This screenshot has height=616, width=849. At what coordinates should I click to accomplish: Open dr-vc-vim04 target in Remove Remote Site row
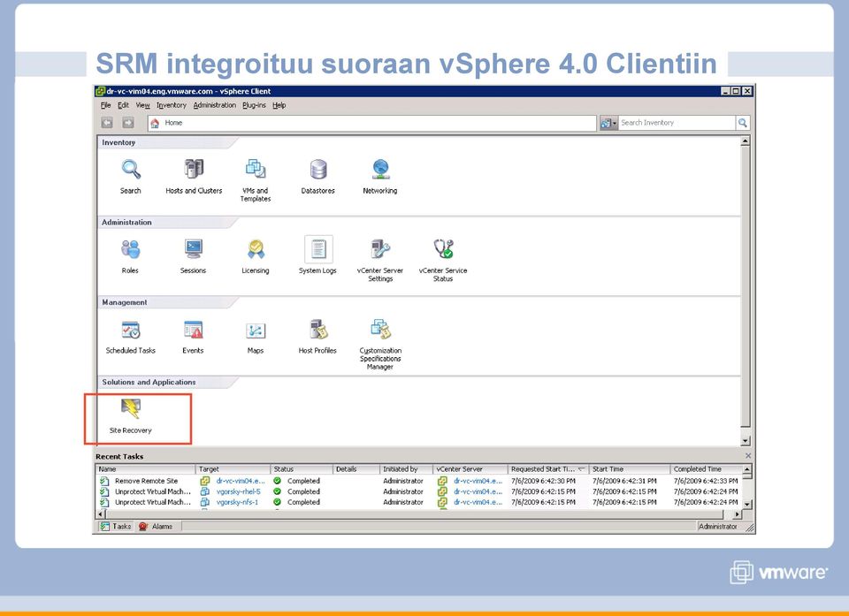coord(241,481)
